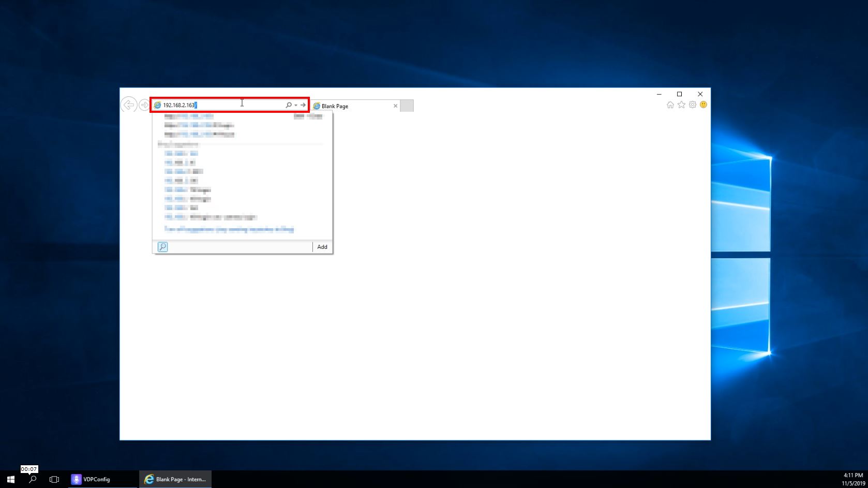Open the Home page icon

click(670, 105)
